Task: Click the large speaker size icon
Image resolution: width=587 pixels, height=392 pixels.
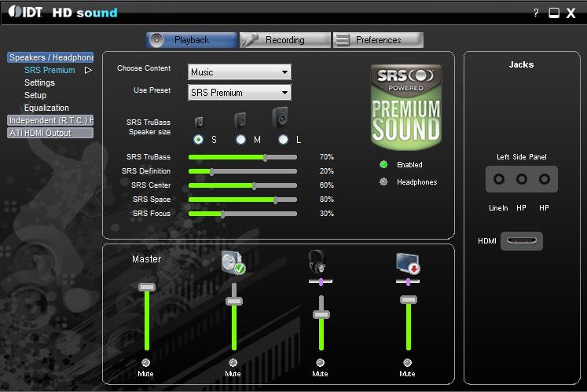Action: pos(281,117)
